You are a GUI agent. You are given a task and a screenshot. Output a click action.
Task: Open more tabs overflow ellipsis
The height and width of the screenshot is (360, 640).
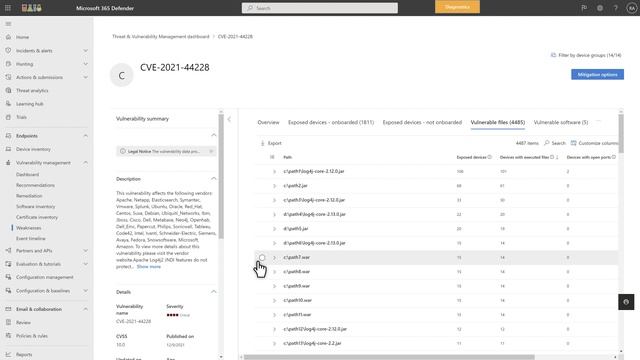tap(598, 121)
